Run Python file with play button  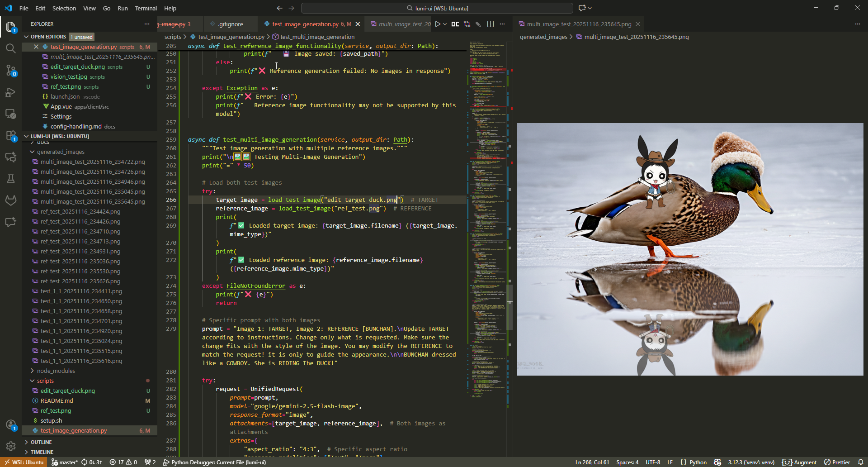(x=437, y=24)
